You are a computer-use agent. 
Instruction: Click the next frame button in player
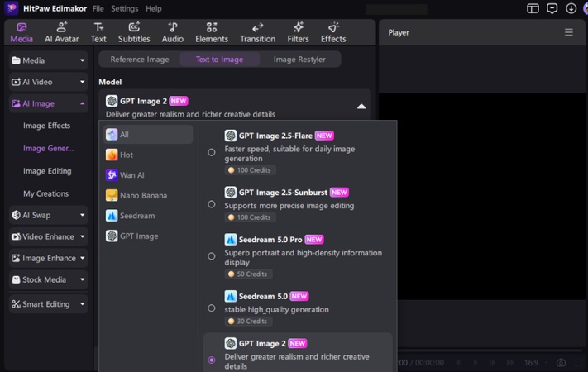(493, 362)
